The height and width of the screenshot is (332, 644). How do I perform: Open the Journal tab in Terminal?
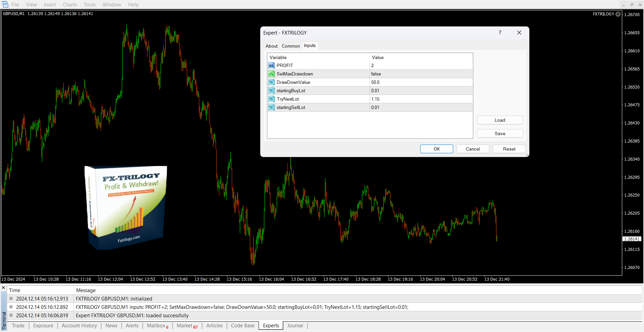(x=295, y=326)
